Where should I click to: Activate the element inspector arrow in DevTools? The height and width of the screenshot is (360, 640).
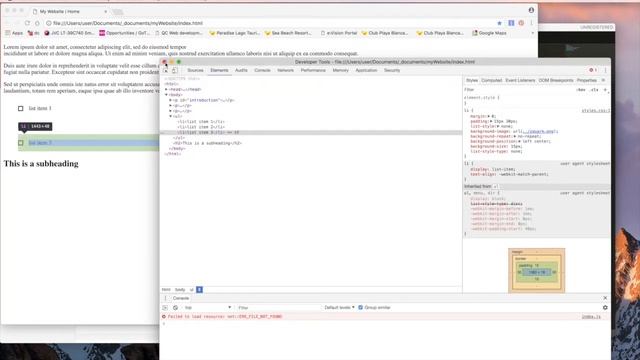tap(166, 71)
